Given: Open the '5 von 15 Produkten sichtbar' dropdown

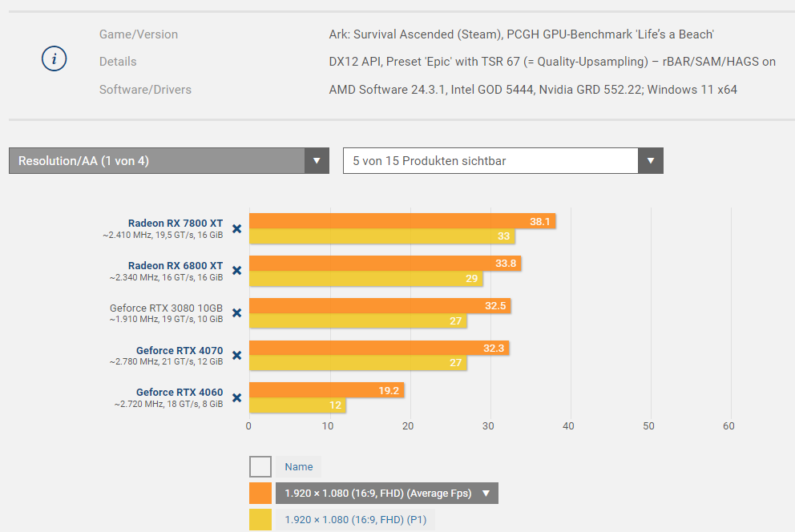Looking at the screenshot, I should (503, 160).
